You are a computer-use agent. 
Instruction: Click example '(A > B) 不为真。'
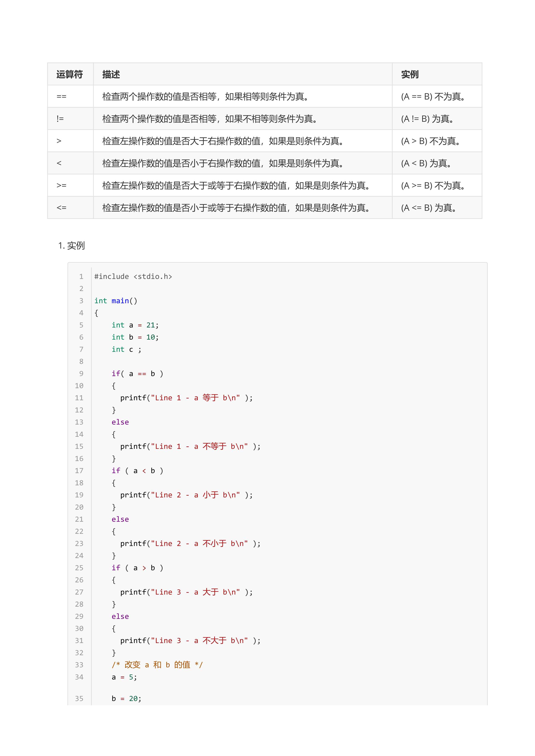(431, 141)
